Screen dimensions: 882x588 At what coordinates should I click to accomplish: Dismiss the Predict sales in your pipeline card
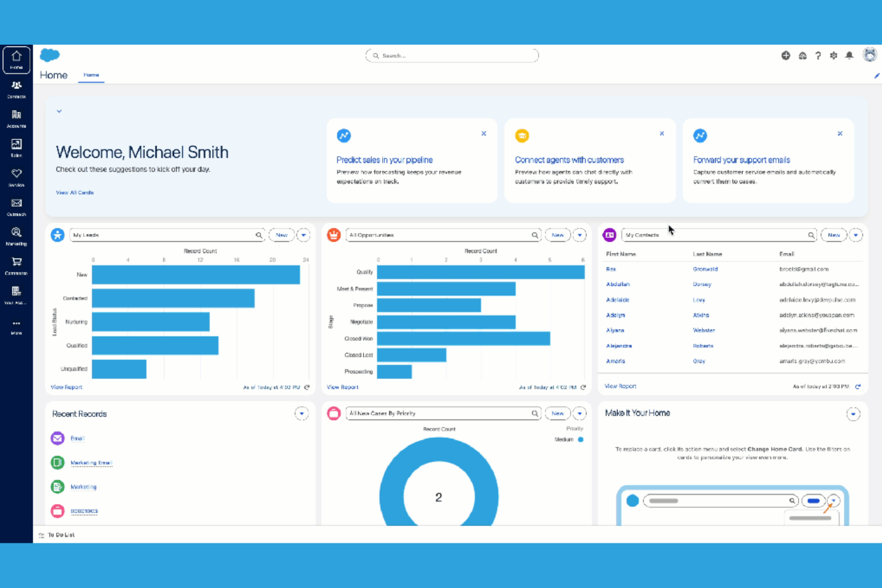[x=483, y=133]
